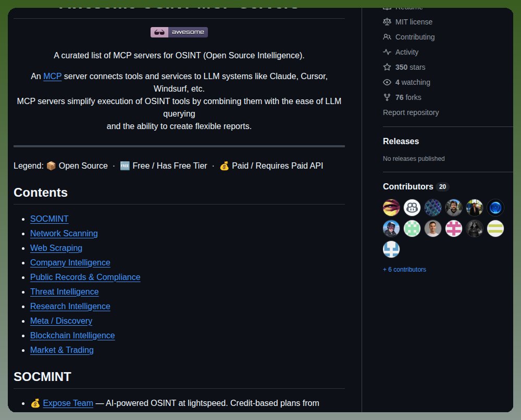Click the Contents heading
The width and height of the screenshot is (521, 420).
[x=41, y=193]
